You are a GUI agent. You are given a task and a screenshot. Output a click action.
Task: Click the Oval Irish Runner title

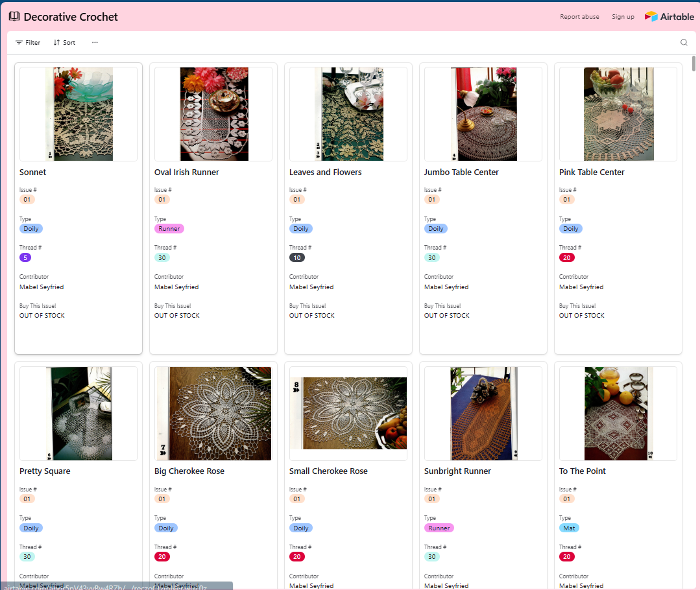point(187,172)
